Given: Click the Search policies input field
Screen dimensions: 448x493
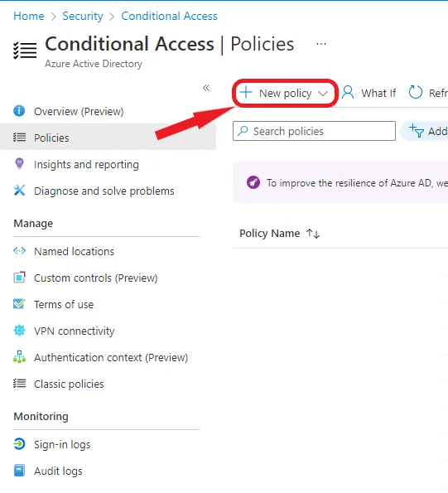Looking at the screenshot, I should (314, 131).
